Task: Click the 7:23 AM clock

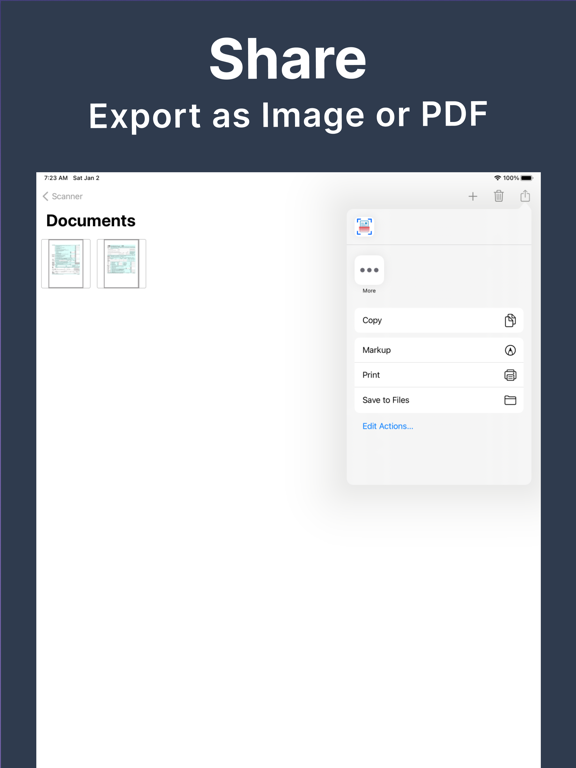Action: point(56,178)
